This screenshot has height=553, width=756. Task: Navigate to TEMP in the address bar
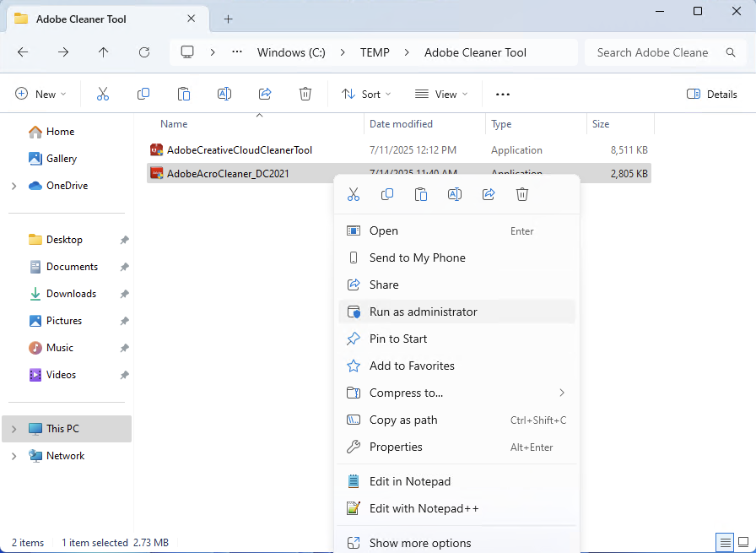pos(375,52)
